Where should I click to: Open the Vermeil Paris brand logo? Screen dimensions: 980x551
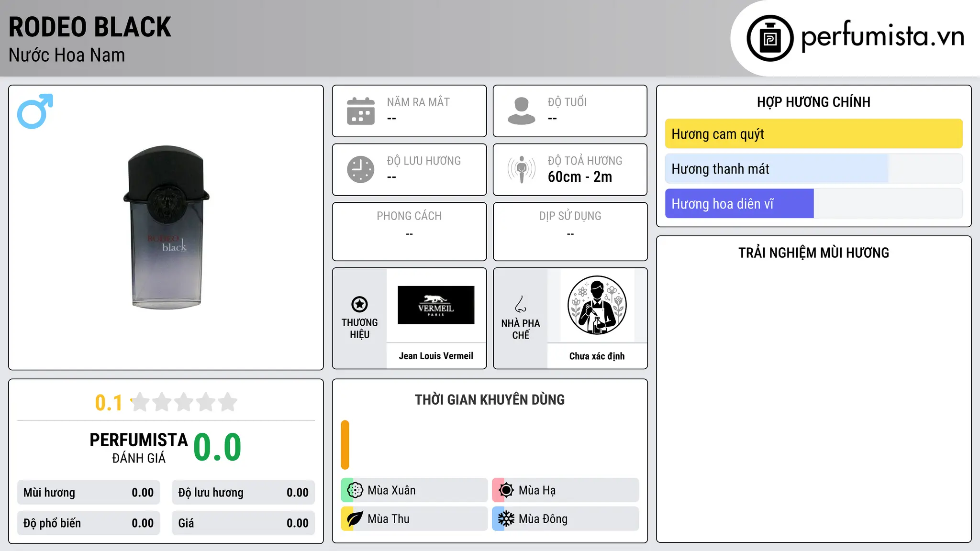coord(436,305)
